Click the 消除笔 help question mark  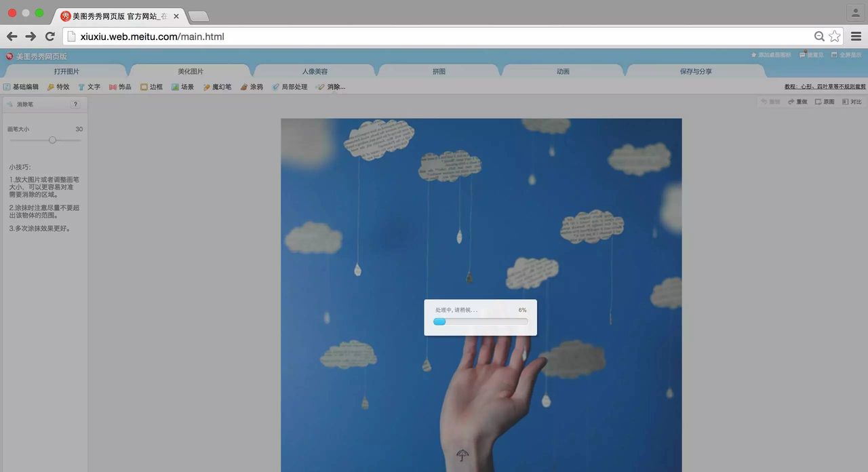coord(75,104)
